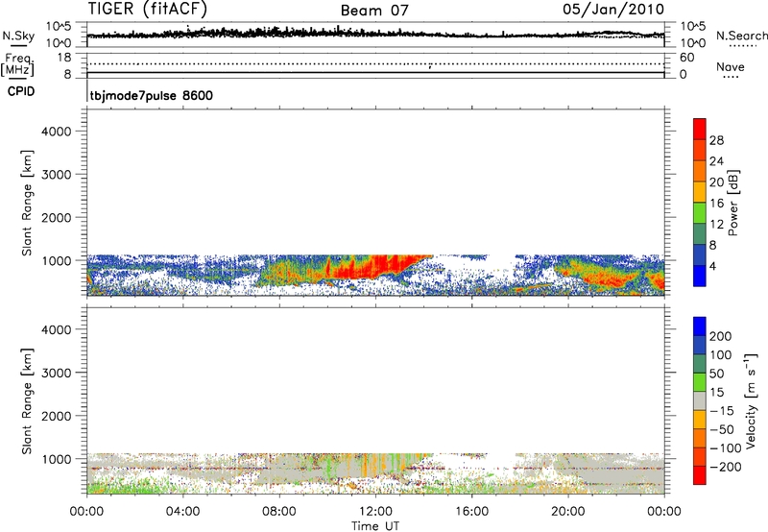This screenshot has width=768, height=532.
Task: Click the 05/Jan/2010 date label
Action: [x=613, y=10]
